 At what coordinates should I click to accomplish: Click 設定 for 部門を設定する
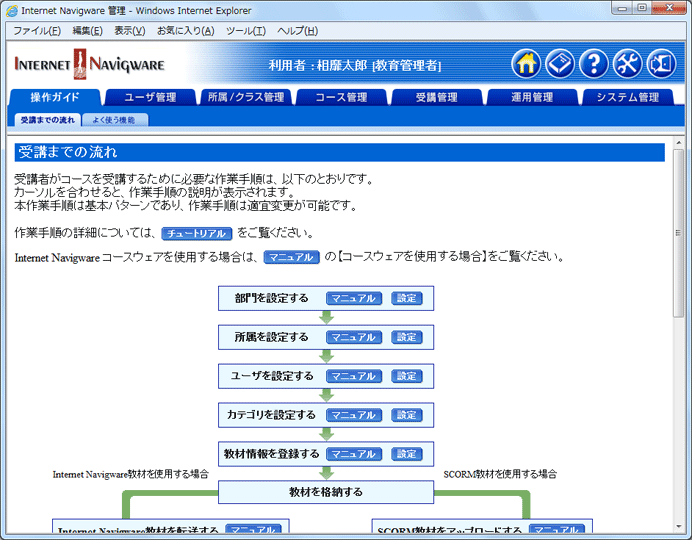click(406, 299)
